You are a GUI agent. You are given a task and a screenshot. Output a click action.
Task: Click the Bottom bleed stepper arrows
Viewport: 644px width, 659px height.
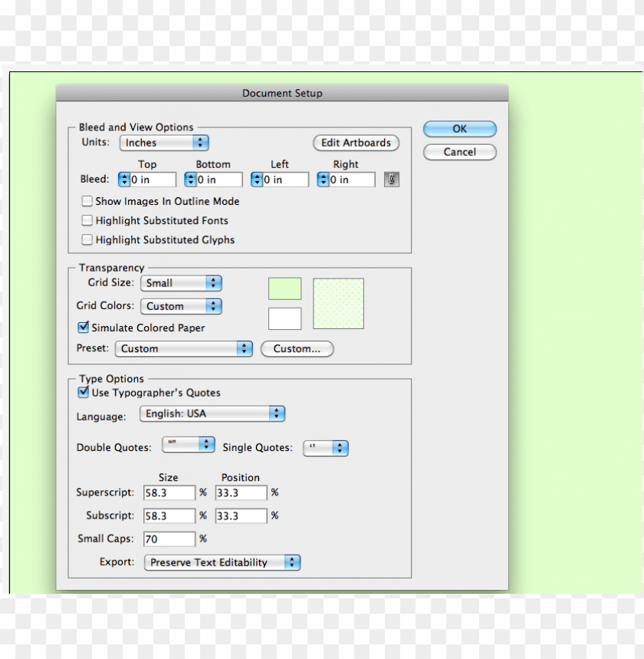tap(190, 180)
